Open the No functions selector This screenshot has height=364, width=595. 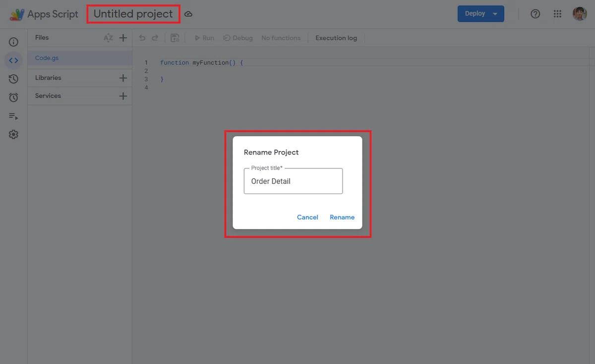[x=281, y=38]
